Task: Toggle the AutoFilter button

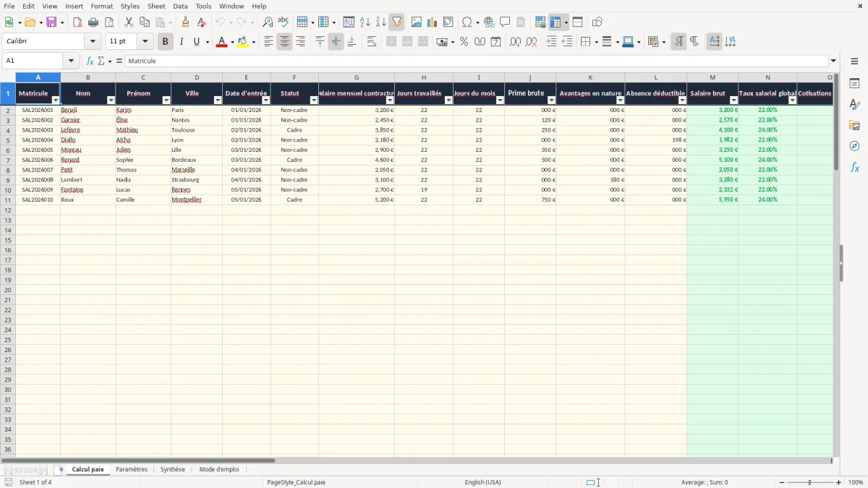Action: click(x=396, y=22)
